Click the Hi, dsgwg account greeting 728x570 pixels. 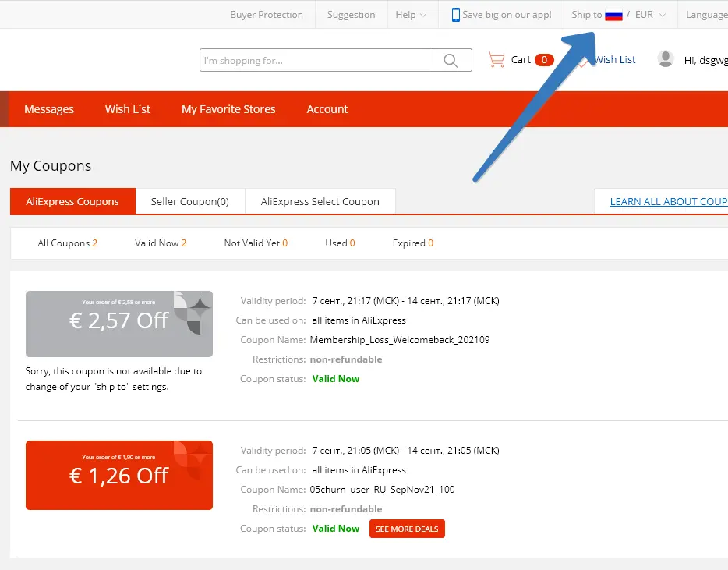(705, 60)
